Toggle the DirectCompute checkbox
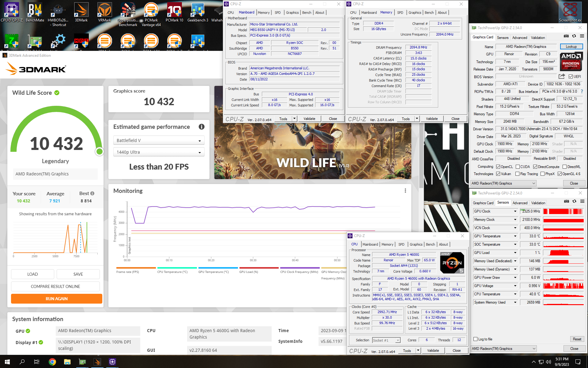This screenshot has width=588, height=368. pos(535,167)
